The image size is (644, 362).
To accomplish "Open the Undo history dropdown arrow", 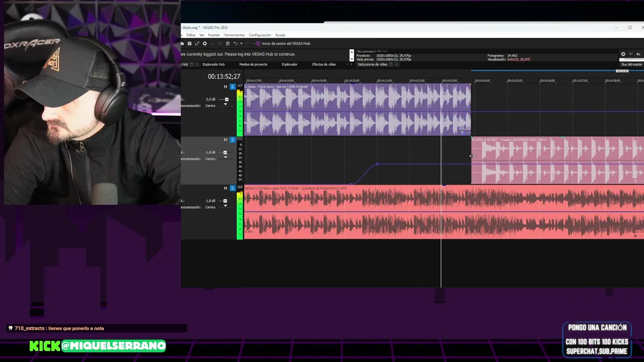I will click(x=241, y=43).
